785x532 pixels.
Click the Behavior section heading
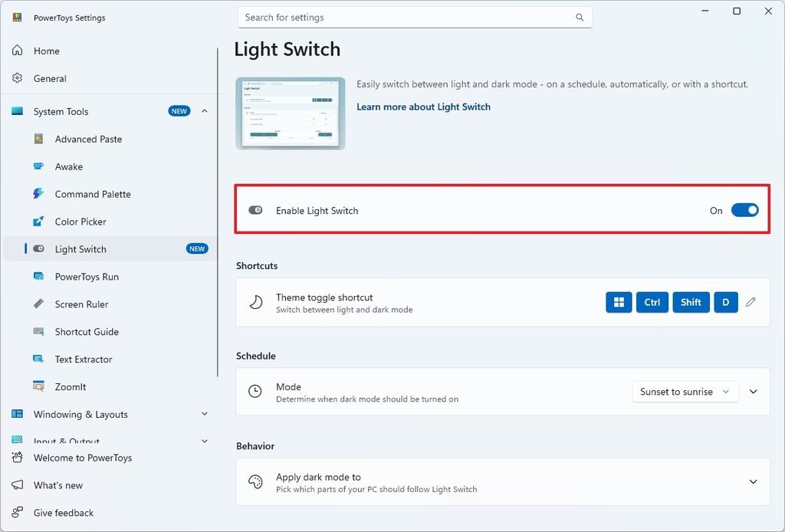[255, 446]
